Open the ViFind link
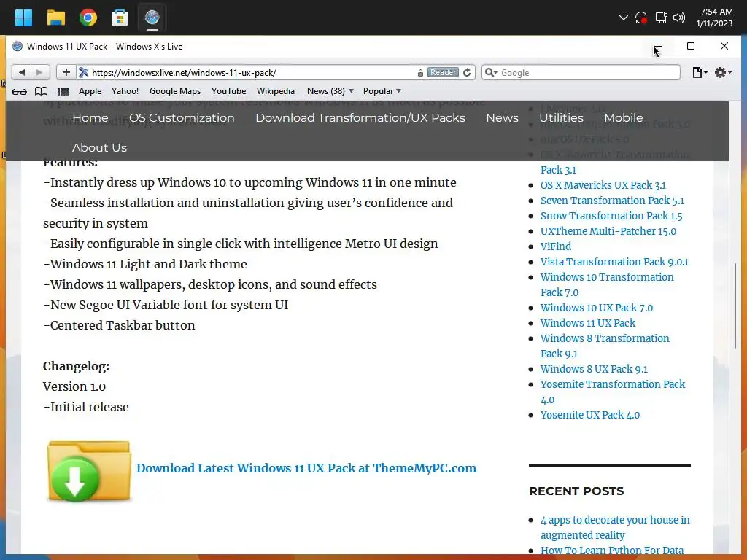 click(x=555, y=246)
